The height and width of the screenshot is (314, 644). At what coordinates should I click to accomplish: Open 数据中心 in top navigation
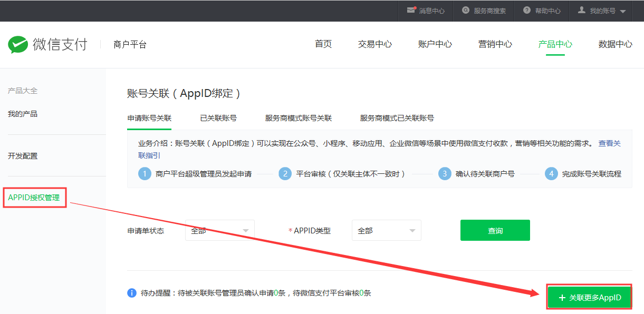615,44
